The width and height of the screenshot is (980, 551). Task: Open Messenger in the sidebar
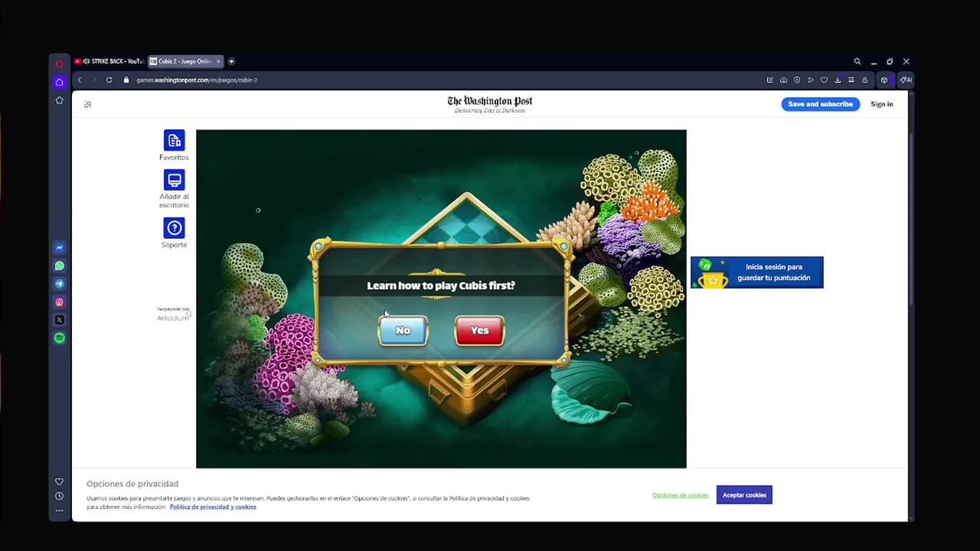coord(59,248)
